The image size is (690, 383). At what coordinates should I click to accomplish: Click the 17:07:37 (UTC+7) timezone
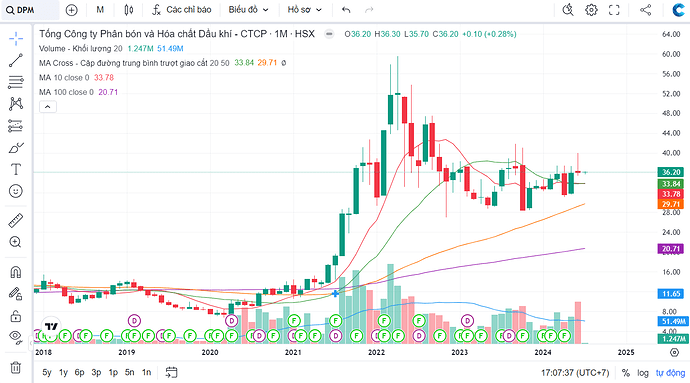coord(575,373)
